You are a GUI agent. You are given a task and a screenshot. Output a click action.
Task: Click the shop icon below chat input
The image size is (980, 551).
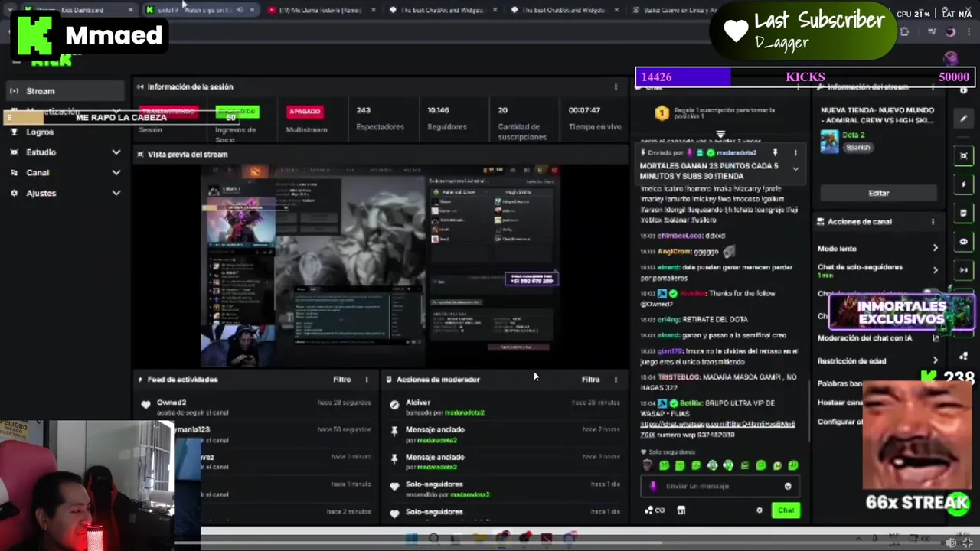681,510
